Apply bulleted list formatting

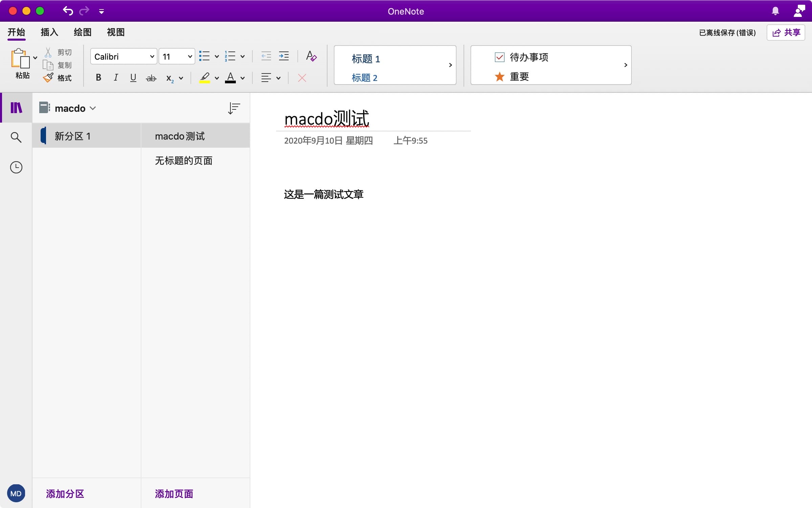tap(204, 56)
